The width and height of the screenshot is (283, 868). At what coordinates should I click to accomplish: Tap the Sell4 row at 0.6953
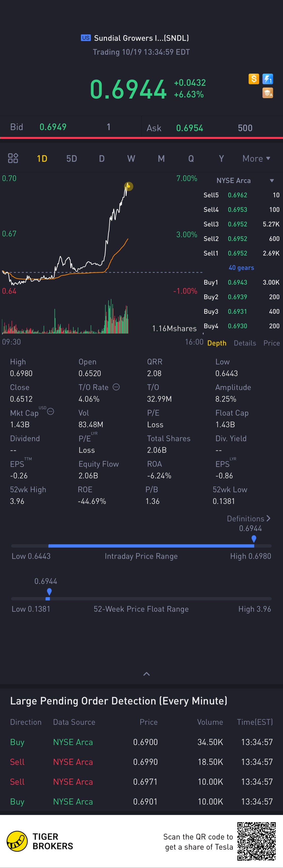(x=241, y=210)
